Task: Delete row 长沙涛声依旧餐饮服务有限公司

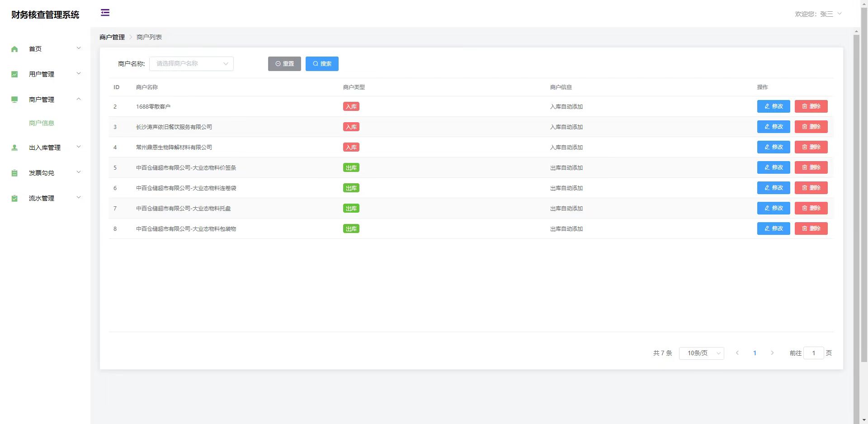Action: pos(811,127)
